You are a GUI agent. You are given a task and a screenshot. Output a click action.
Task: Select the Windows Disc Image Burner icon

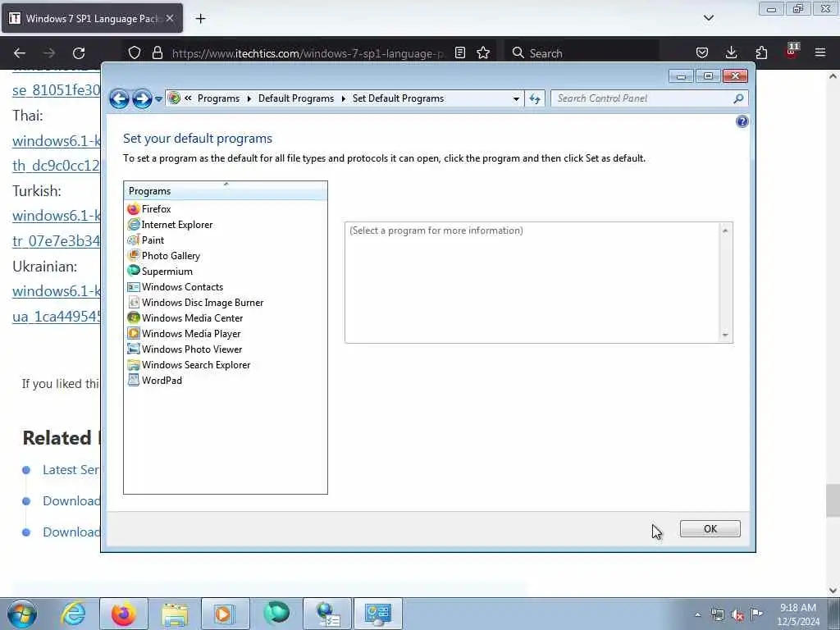[x=134, y=302]
